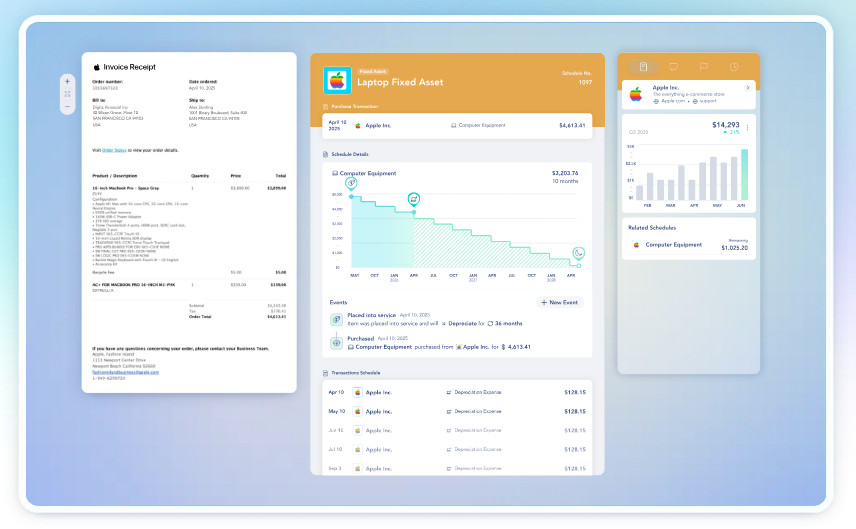Select the highlighted JUN bar in the bar chart
The height and width of the screenshot is (529, 856).
pyautogui.click(x=744, y=174)
